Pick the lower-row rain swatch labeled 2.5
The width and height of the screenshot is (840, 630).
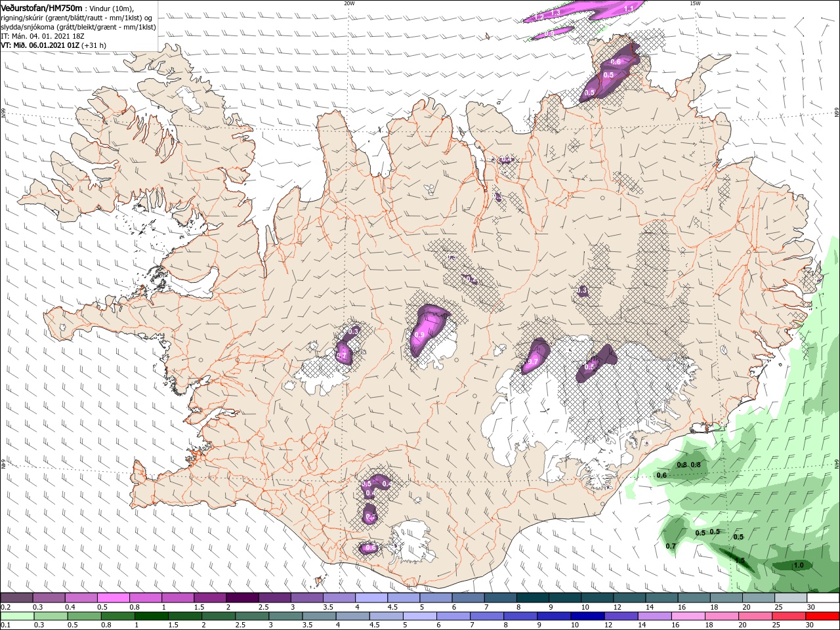pyautogui.click(x=251, y=616)
